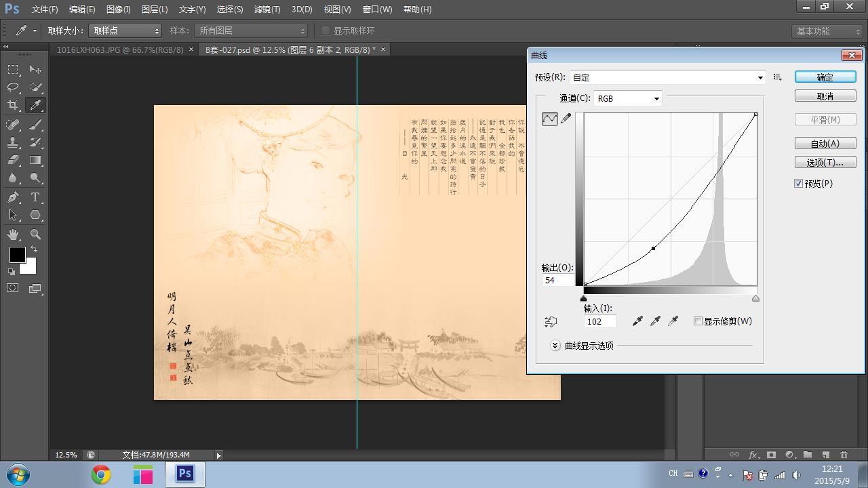Choose edit points curve mode icon
Image resolution: width=868 pixels, height=488 pixels.
(550, 119)
